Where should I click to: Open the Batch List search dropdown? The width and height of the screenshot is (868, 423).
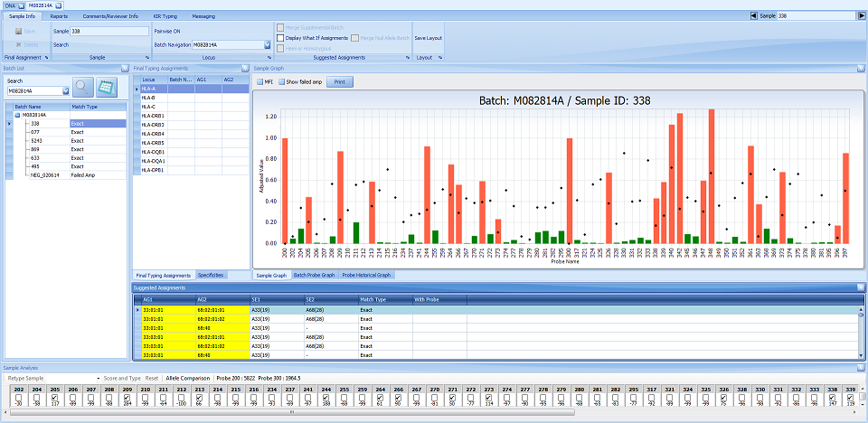65,90
